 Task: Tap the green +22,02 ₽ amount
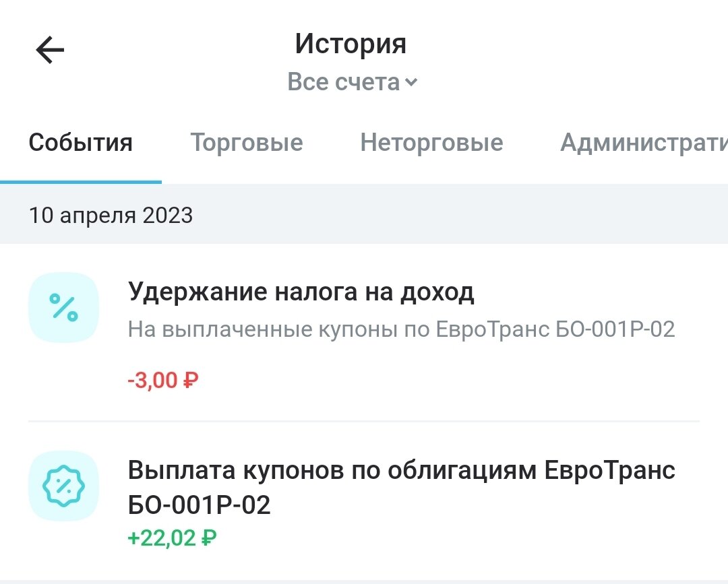pos(172,538)
